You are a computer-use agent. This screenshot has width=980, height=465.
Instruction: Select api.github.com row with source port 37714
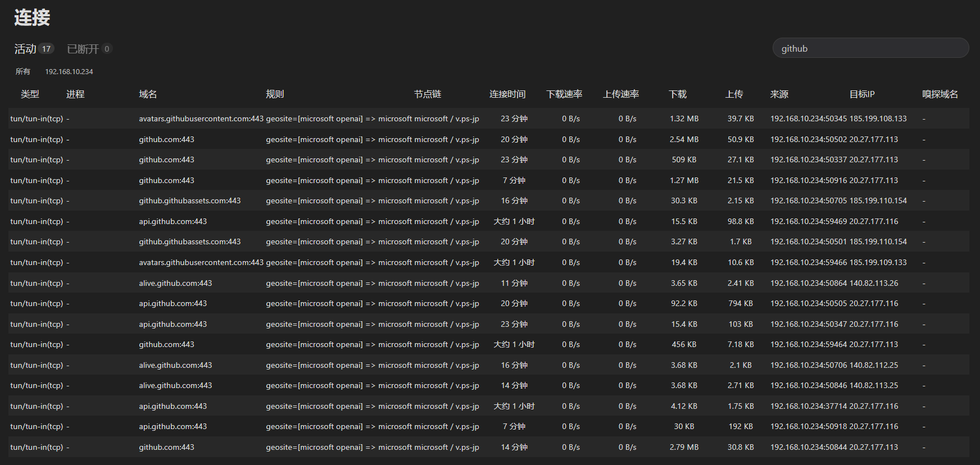point(489,406)
